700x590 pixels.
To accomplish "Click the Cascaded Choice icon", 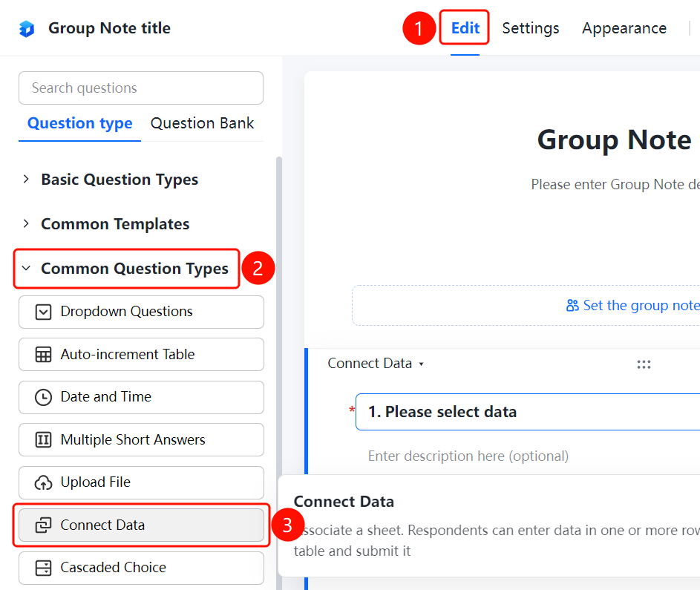I will coord(43,568).
